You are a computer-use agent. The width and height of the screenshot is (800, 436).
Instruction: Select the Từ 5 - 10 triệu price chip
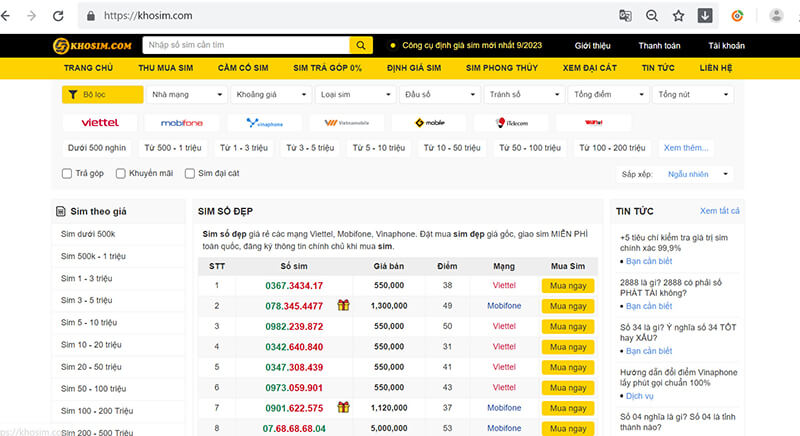[379, 147]
